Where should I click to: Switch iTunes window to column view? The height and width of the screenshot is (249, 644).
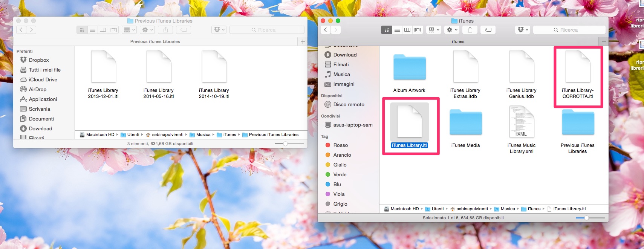tap(407, 30)
